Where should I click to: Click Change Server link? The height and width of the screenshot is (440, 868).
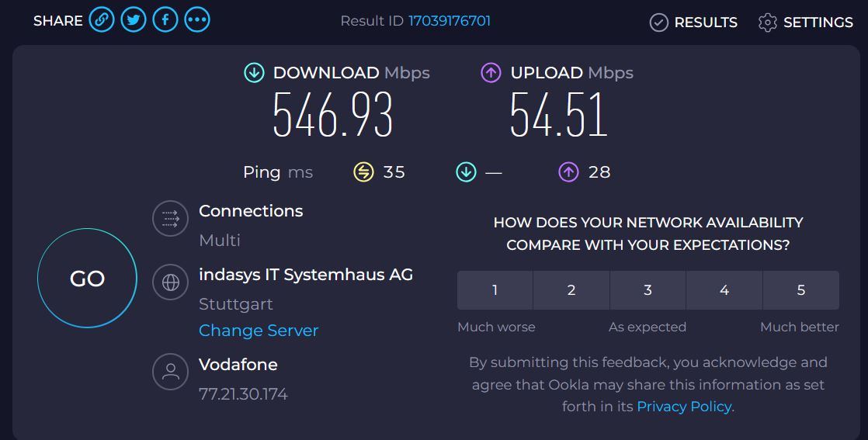tap(259, 331)
